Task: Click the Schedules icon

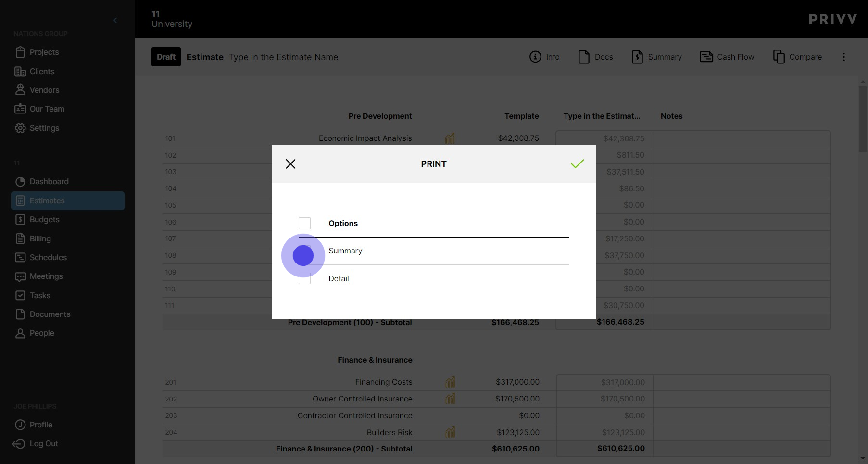Action: point(20,257)
